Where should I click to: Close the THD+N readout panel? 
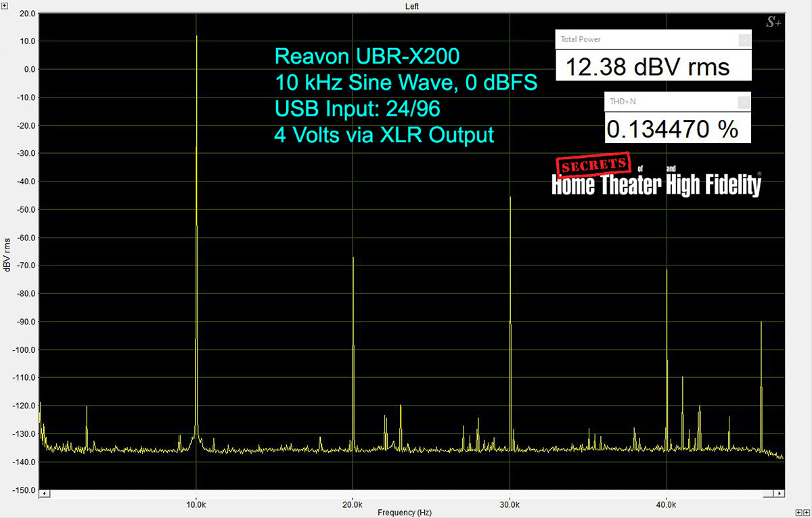744,102
